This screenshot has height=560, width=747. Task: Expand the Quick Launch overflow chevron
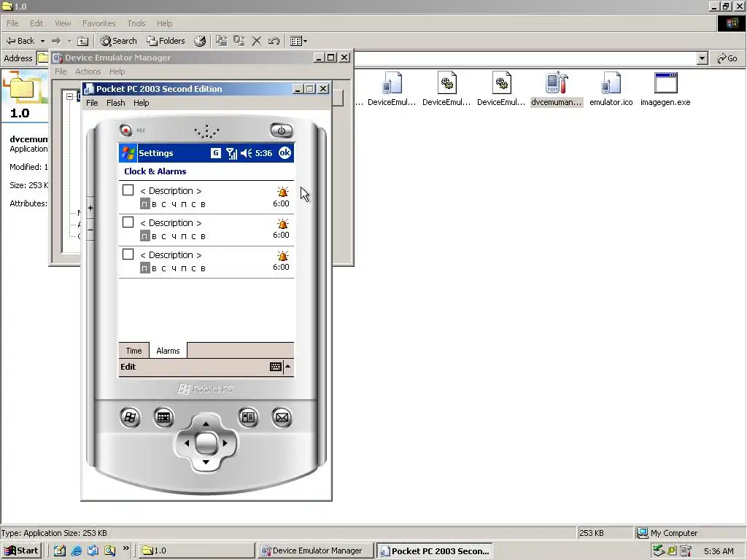125,548
